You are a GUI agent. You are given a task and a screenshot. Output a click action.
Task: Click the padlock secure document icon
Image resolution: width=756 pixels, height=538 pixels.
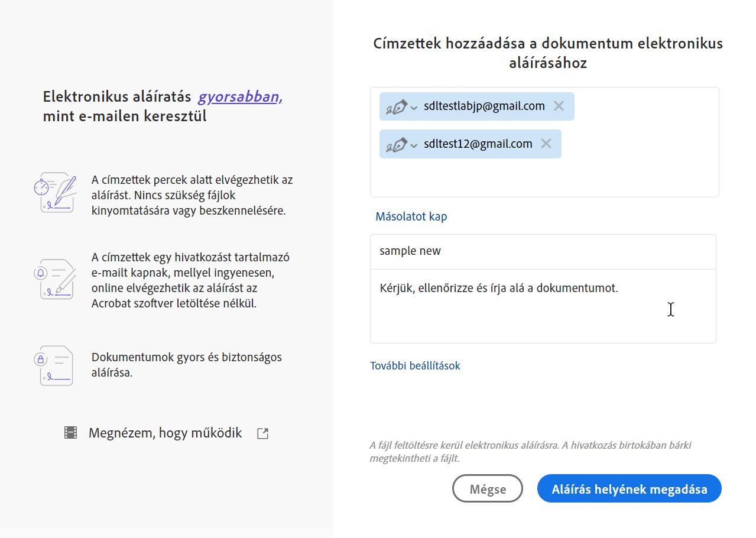pos(54,365)
